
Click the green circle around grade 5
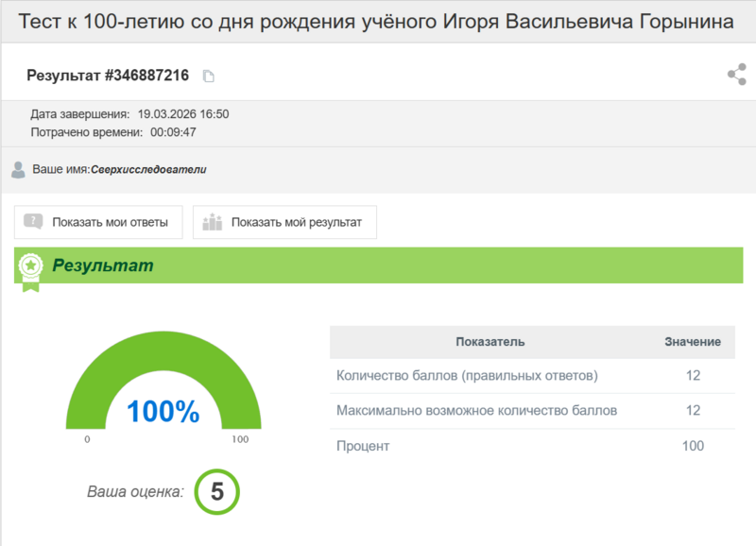219,491
